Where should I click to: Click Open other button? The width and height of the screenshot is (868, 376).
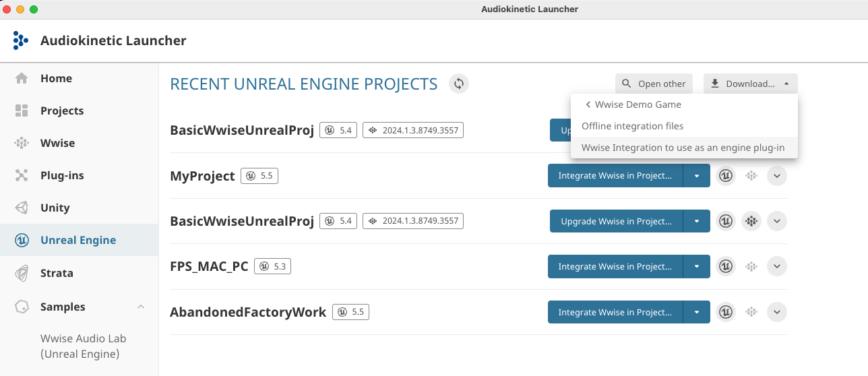point(654,84)
